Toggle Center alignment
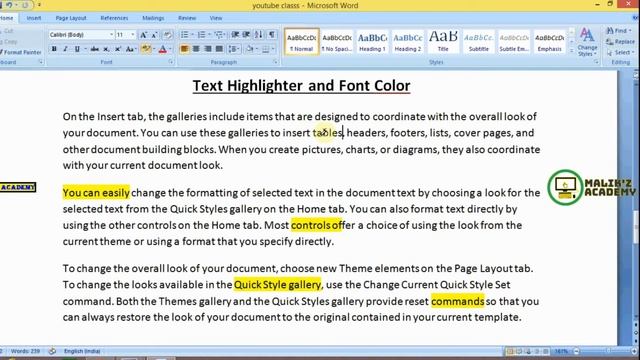The width and height of the screenshot is (640, 360). [196, 49]
